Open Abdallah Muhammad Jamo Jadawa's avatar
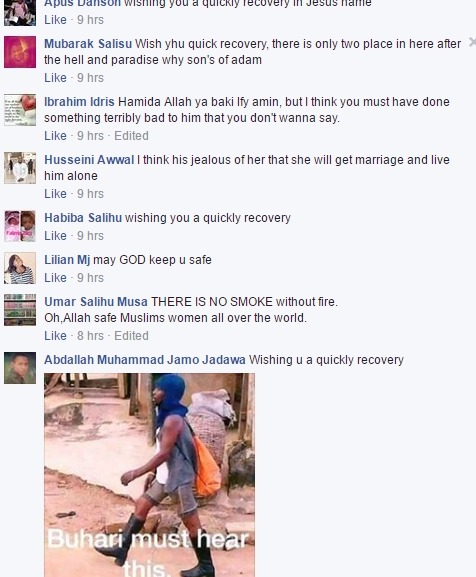This screenshot has width=476, height=577. point(20,368)
